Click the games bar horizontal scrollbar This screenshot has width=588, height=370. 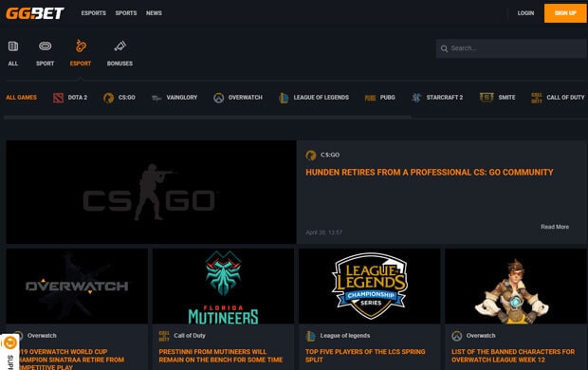coord(208,118)
